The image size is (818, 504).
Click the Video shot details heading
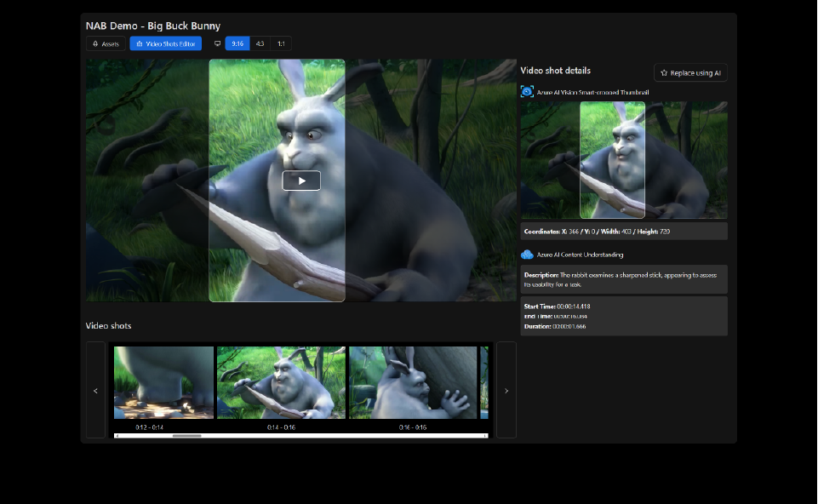[x=556, y=71]
